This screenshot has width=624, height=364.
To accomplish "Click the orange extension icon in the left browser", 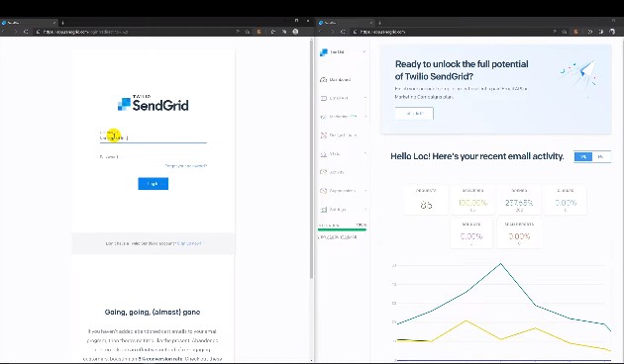I will point(259,32).
